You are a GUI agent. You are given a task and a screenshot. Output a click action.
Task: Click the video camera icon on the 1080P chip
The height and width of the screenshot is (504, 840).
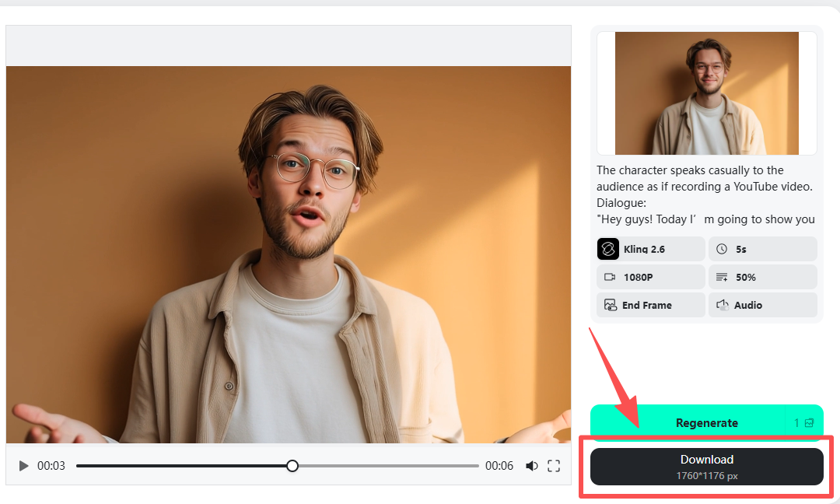point(607,277)
